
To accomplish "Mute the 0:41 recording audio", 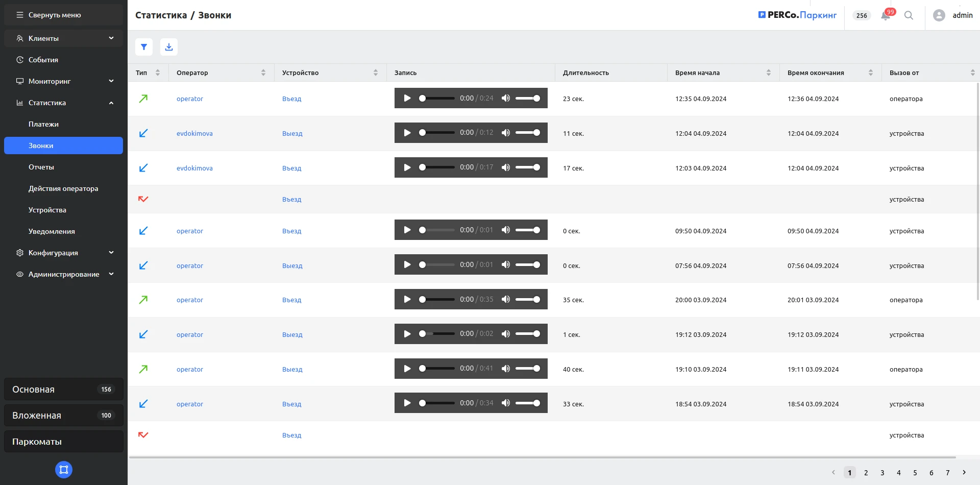I will [506, 369].
